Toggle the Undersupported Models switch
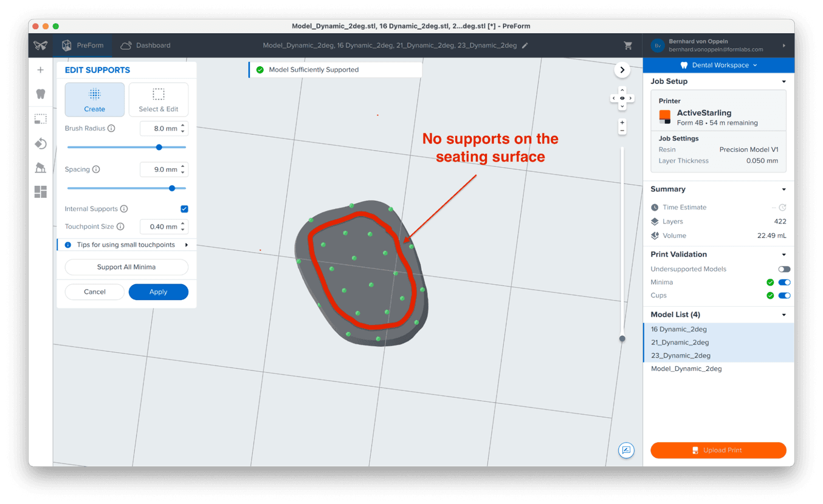823x504 pixels. tap(784, 269)
